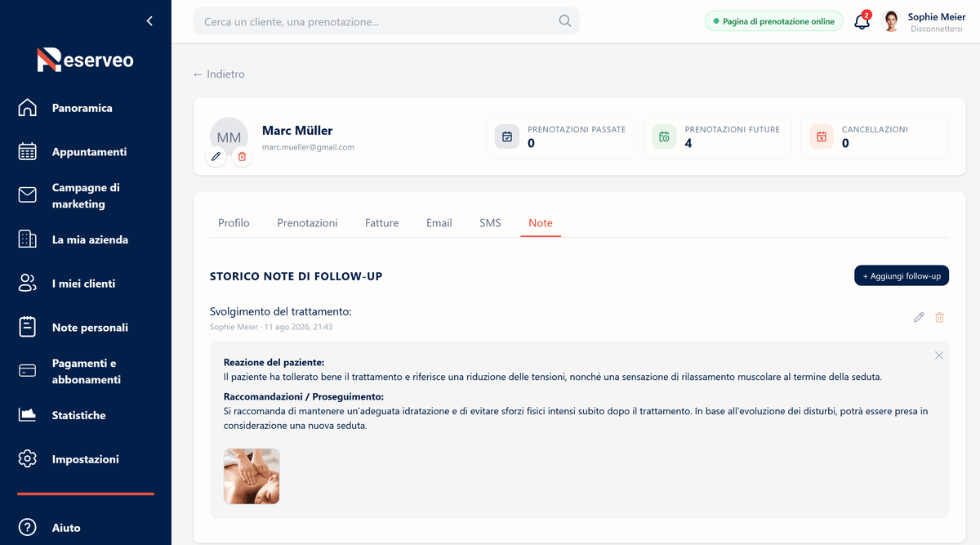Click Raccomandazioni / Proseguimento heading

304,396
